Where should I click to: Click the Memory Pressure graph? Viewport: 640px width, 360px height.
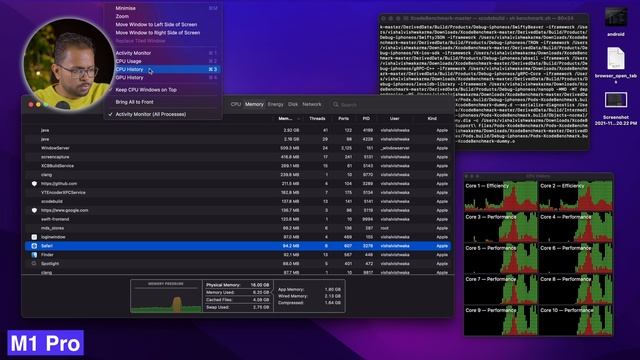(x=166, y=296)
